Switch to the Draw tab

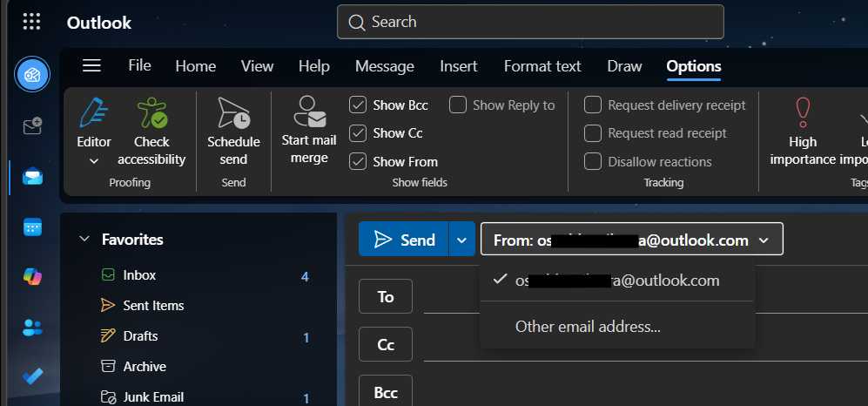coord(624,66)
